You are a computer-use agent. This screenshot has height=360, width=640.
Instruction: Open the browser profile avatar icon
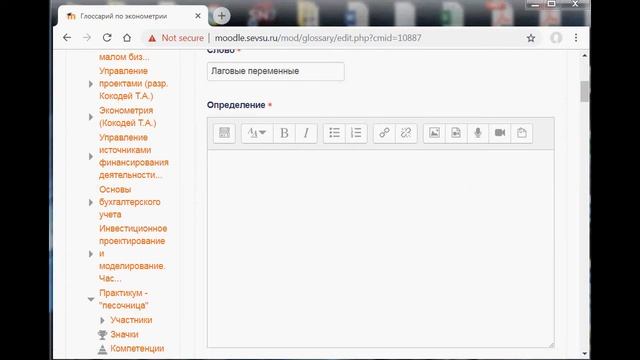pos(556,38)
